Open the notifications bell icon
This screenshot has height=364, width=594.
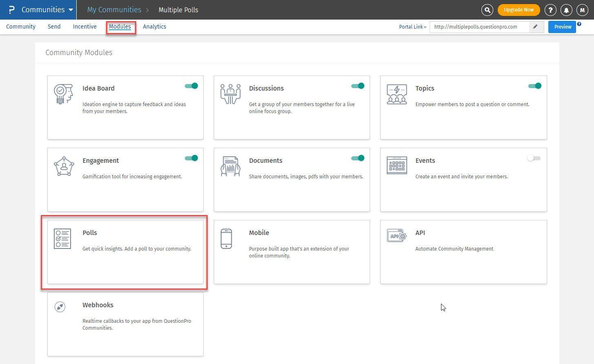(566, 10)
